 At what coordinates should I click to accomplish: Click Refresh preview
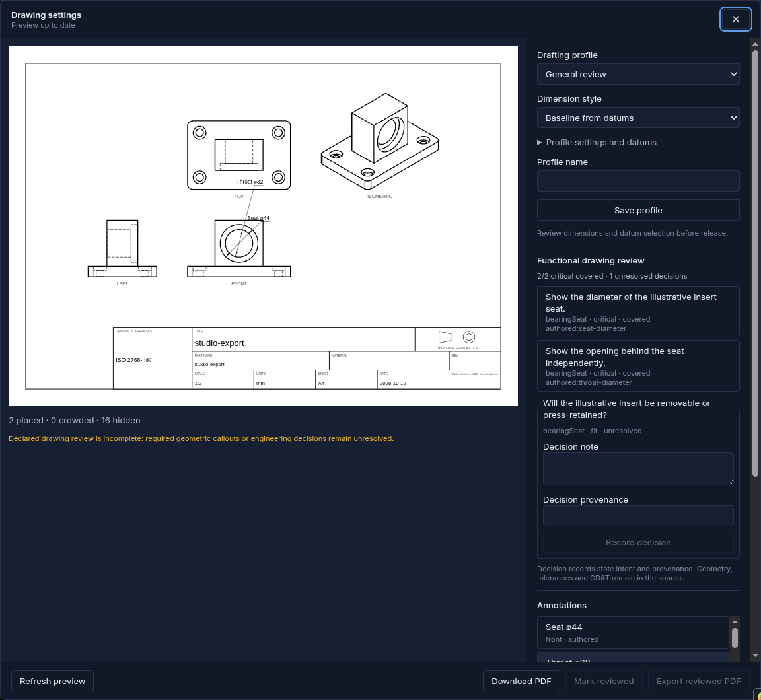coord(52,681)
